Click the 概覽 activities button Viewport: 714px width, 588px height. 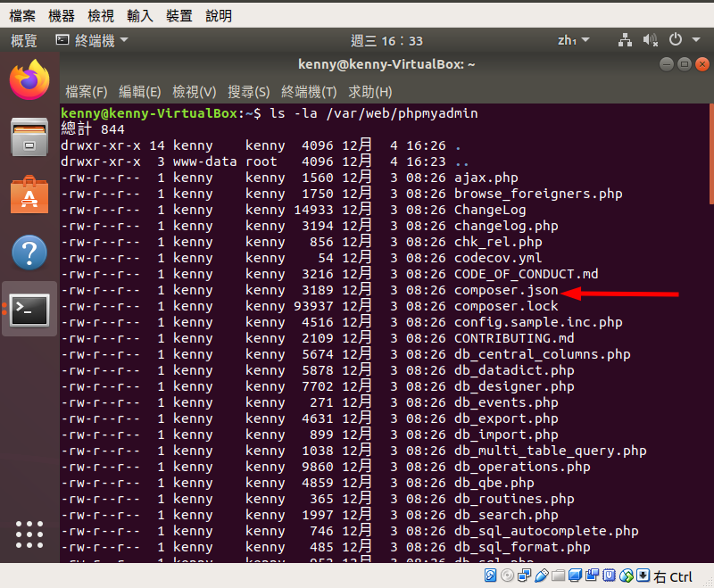coord(24,40)
